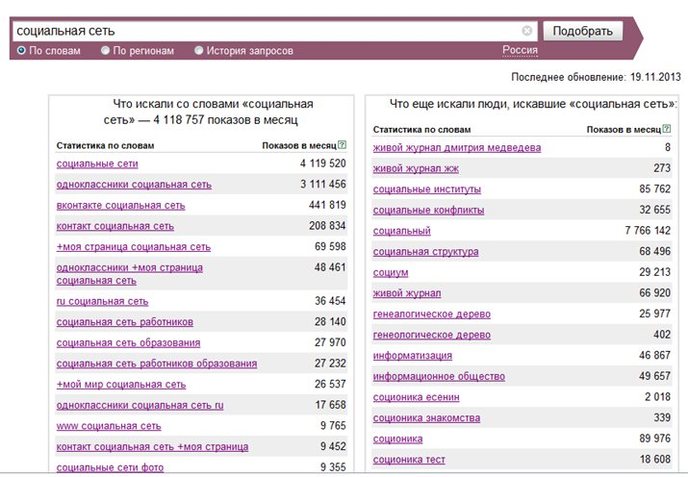Click the 'Подобрать' button
The width and height of the screenshot is (688, 477).
[x=583, y=31]
